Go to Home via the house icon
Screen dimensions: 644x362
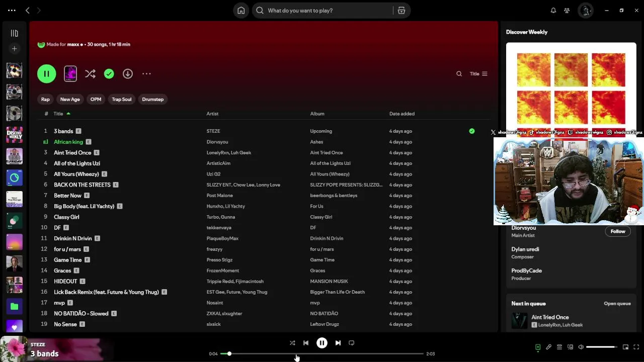(241, 11)
